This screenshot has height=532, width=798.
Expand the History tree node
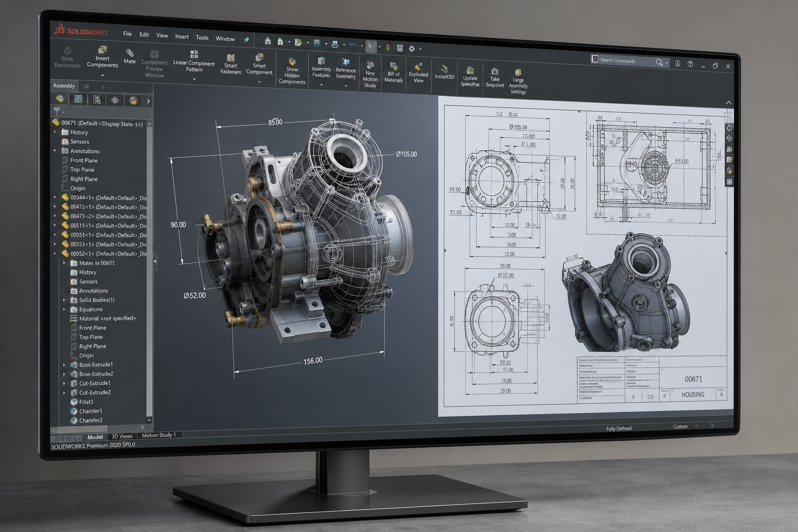pyautogui.click(x=55, y=132)
